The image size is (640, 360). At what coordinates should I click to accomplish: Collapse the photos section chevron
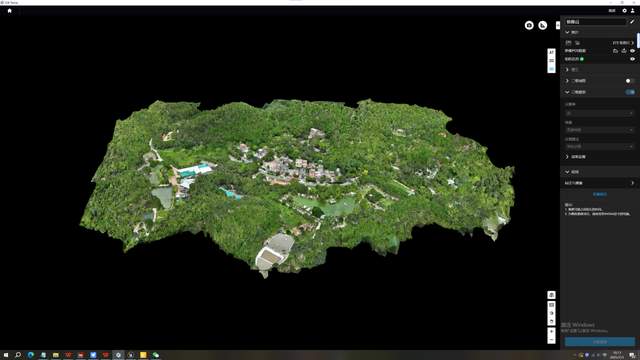pyautogui.click(x=567, y=32)
